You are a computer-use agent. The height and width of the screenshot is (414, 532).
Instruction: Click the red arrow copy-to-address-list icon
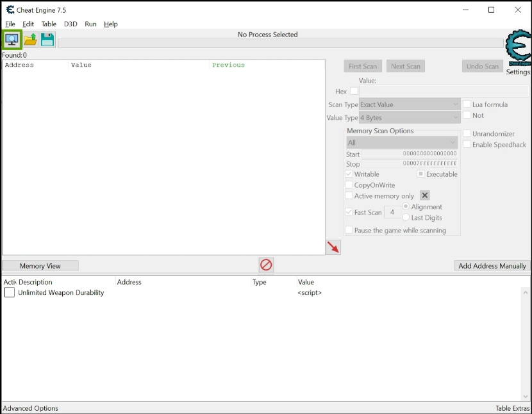pyautogui.click(x=333, y=247)
